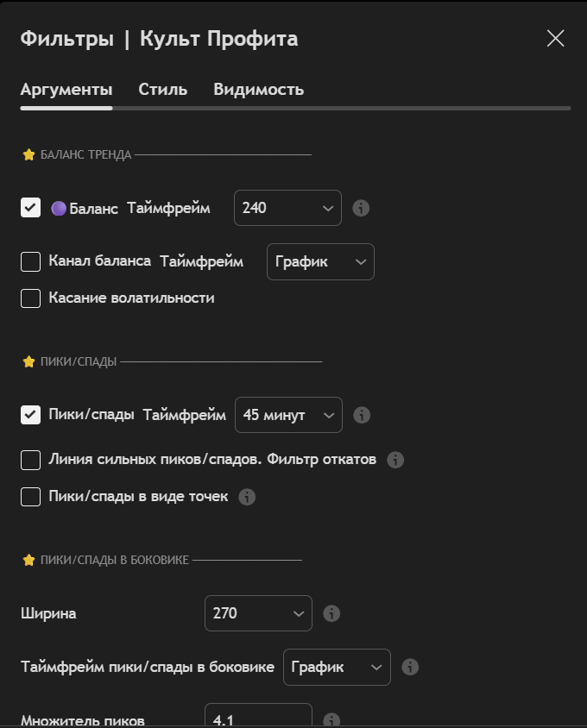Image resolution: width=587 pixels, height=728 pixels.
Task: Close the Фильтры settings dialog
Action: pyautogui.click(x=555, y=38)
